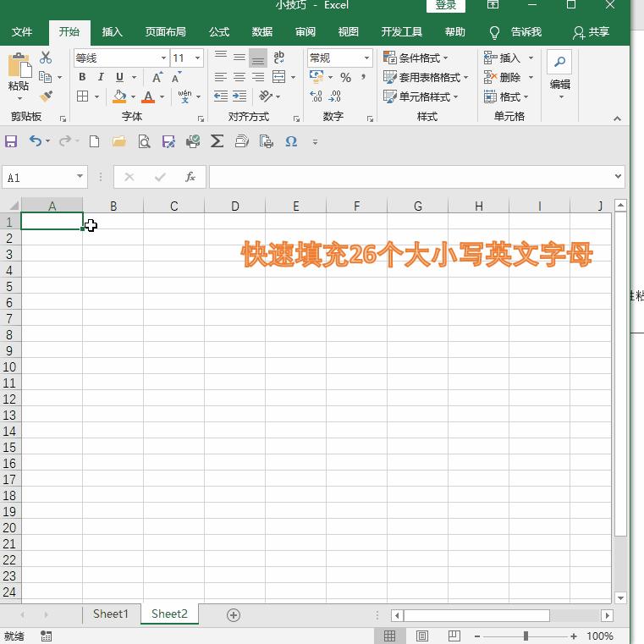Click the Cut scissors icon
The image size is (644, 644).
coord(46,58)
